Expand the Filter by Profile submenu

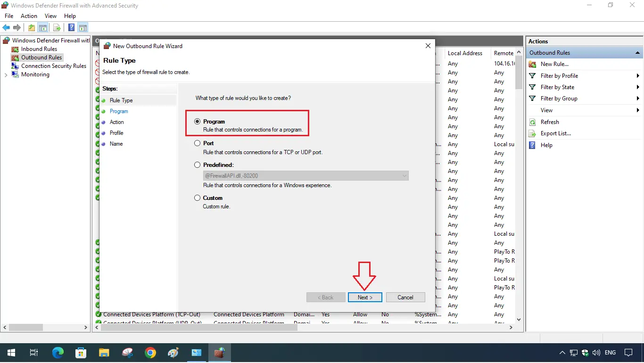click(x=638, y=75)
